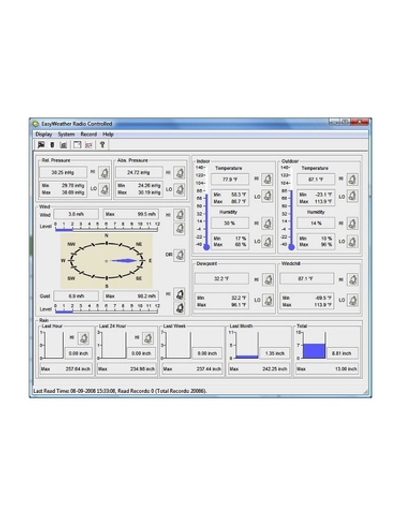400x515 pixels.
Task: Click Outdoor Temperature HI alarm bell
Action: 352,179
